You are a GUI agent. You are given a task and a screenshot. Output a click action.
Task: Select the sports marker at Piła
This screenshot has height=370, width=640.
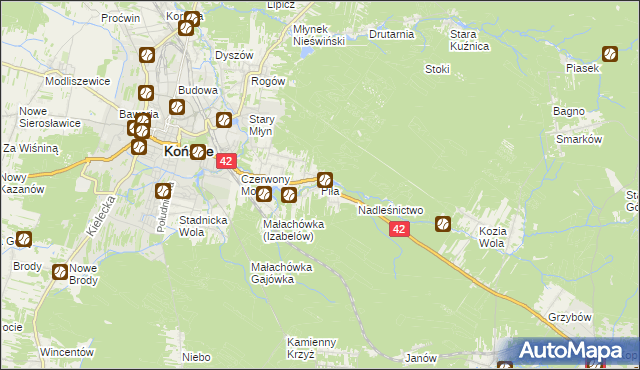point(324,180)
